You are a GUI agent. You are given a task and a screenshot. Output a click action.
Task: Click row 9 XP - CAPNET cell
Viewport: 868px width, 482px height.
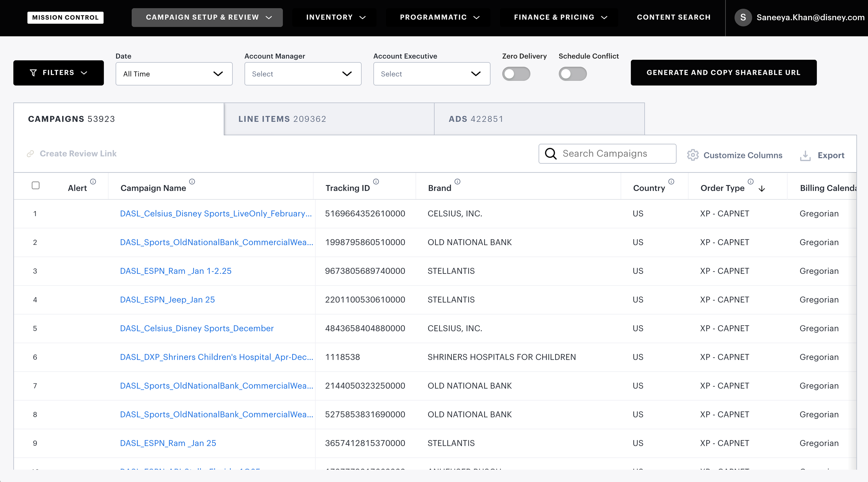[725, 443]
